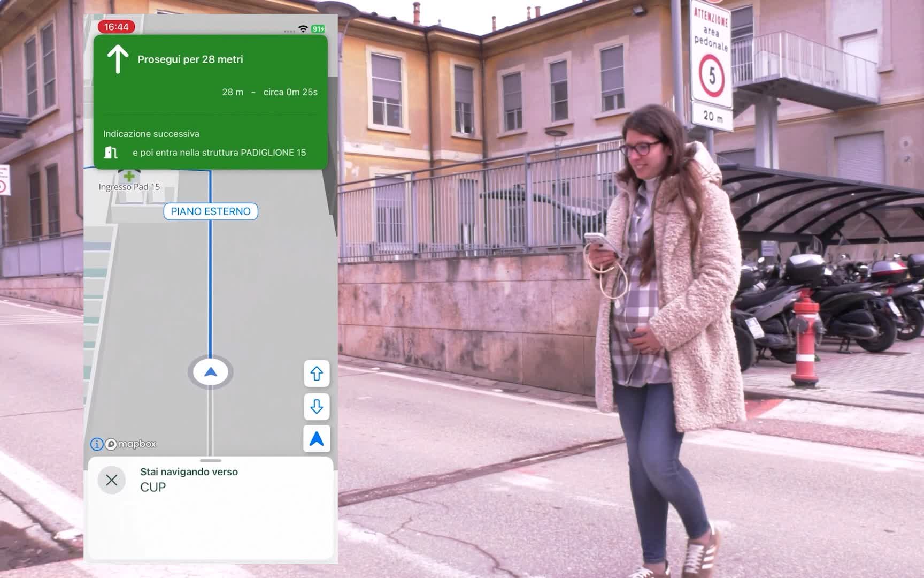Screen dimensions: 924x578
Task: Tap the building entrance door icon
Action: 111,153
